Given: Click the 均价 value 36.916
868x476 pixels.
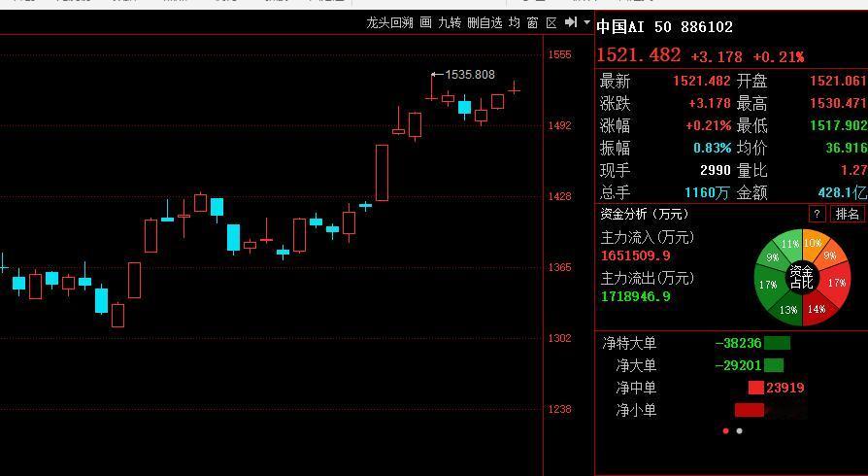Looking at the screenshot, I should pos(846,148).
